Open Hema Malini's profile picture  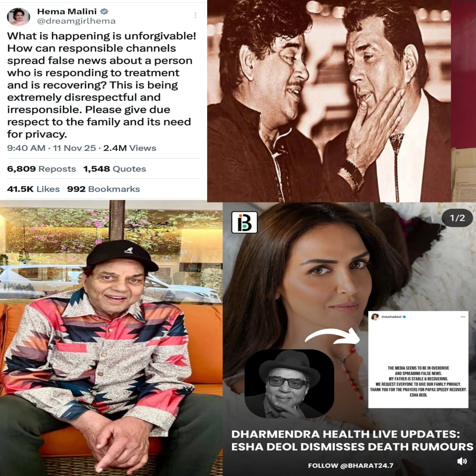(x=18, y=17)
